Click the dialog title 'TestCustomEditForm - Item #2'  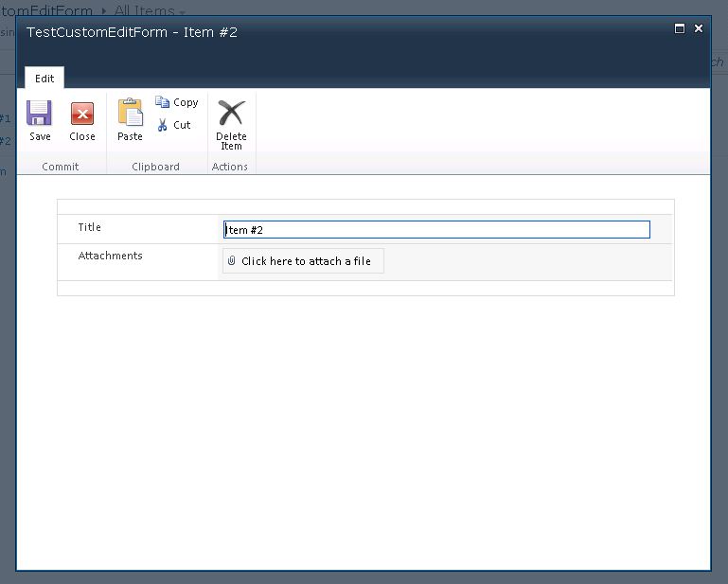click(x=132, y=32)
